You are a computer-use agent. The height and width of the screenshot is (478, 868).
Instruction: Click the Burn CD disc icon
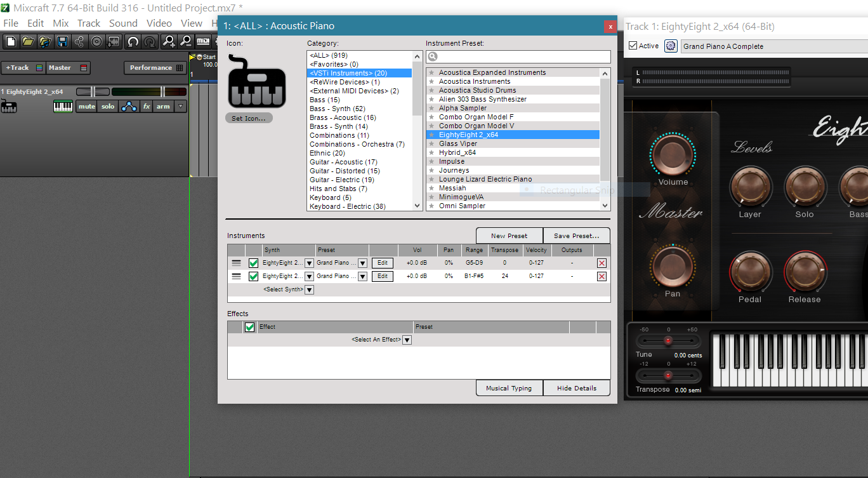pyautogui.click(x=96, y=42)
